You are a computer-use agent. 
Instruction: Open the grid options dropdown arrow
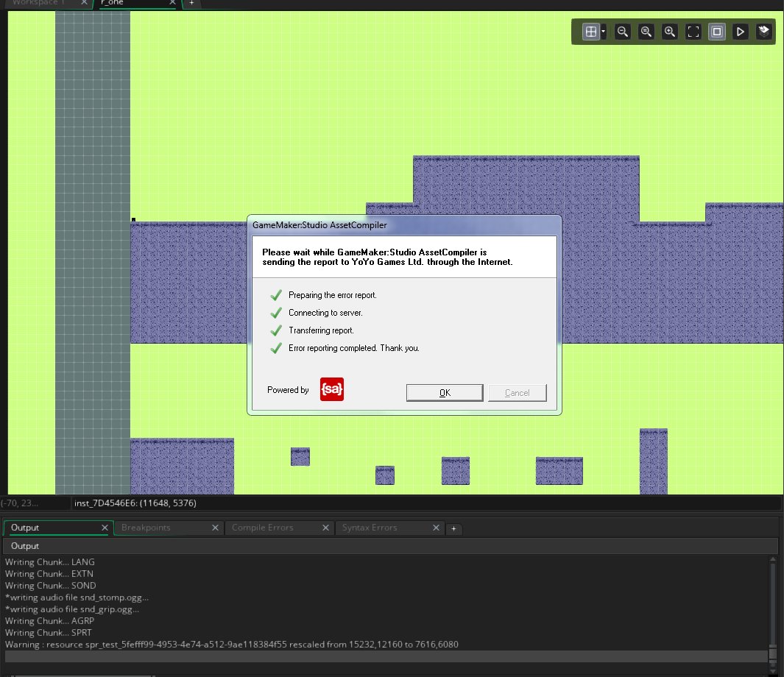point(604,32)
